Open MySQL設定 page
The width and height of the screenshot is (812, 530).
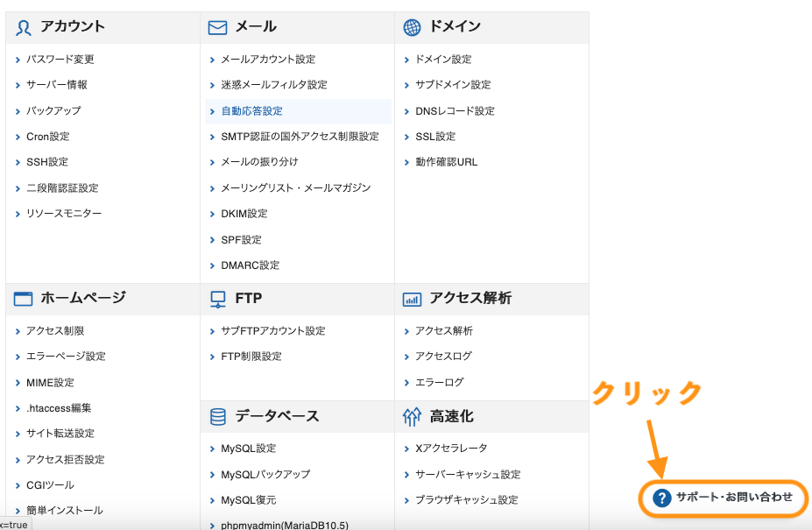tap(248, 449)
